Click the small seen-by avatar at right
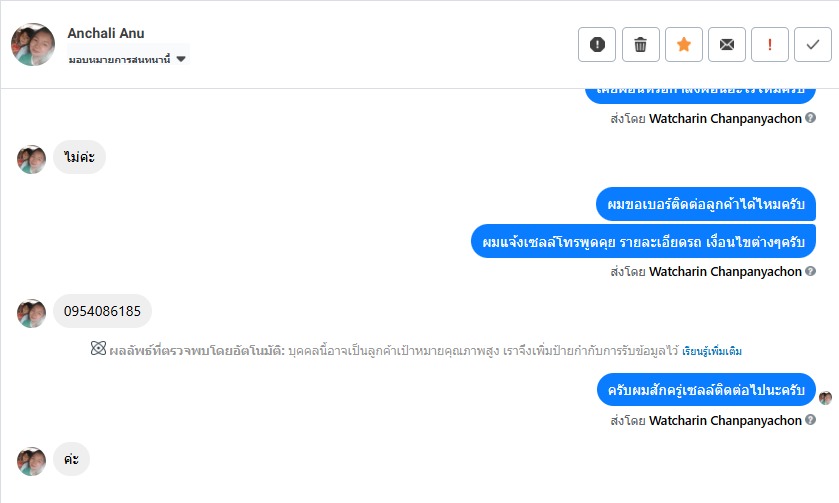 point(825,397)
